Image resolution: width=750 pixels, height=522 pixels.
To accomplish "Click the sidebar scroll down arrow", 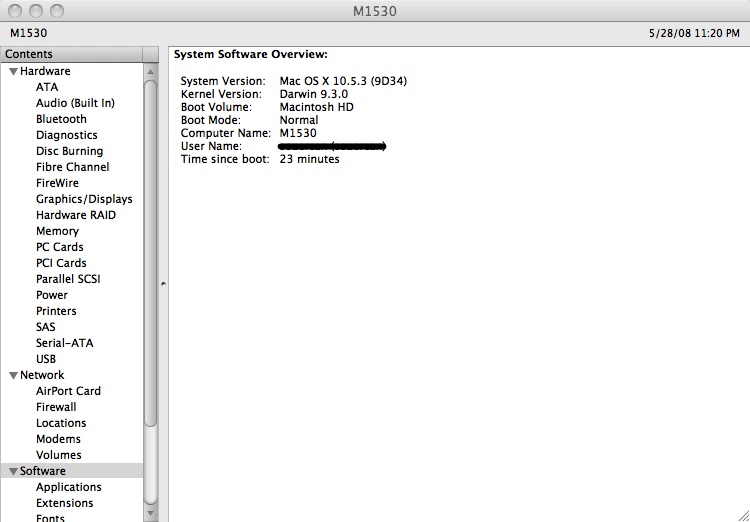I will click(150, 514).
